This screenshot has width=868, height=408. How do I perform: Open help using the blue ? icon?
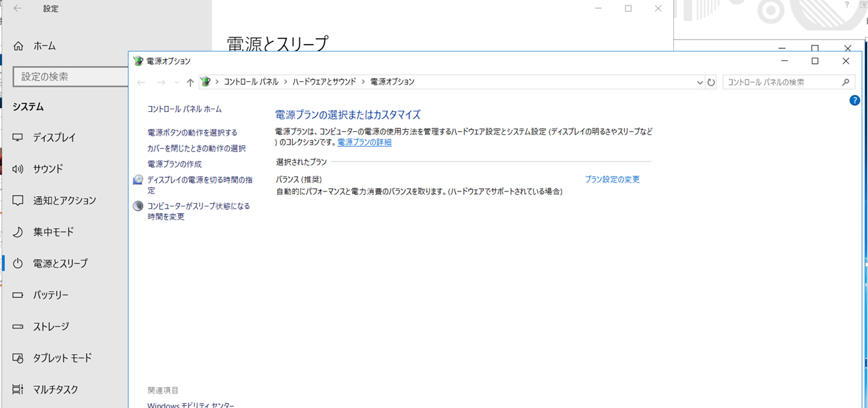coord(853,100)
